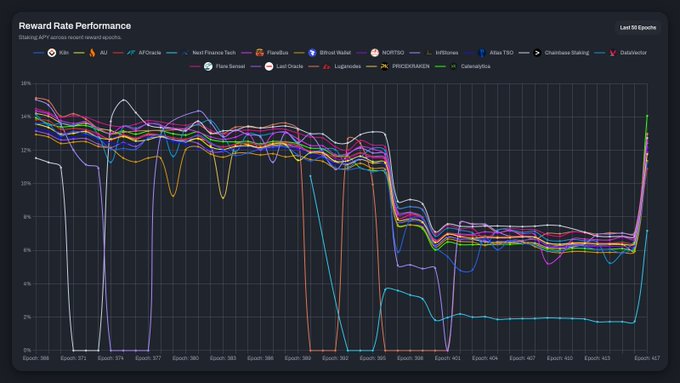Viewport: 680px width, 383px height.
Task: Click the 16% y-axis label
Action: (26, 83)
